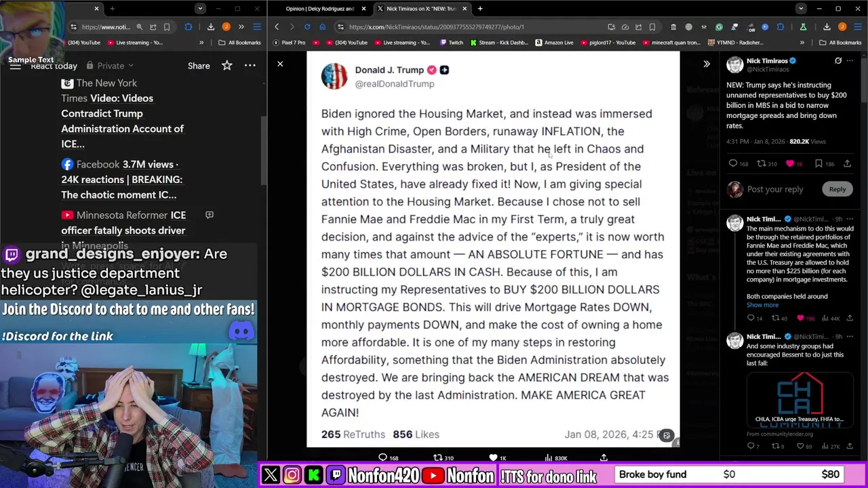Open 'Pixel 7 Pro' bookmark
Viewport: 868px width, 488px height.
(x=289, y=43)
